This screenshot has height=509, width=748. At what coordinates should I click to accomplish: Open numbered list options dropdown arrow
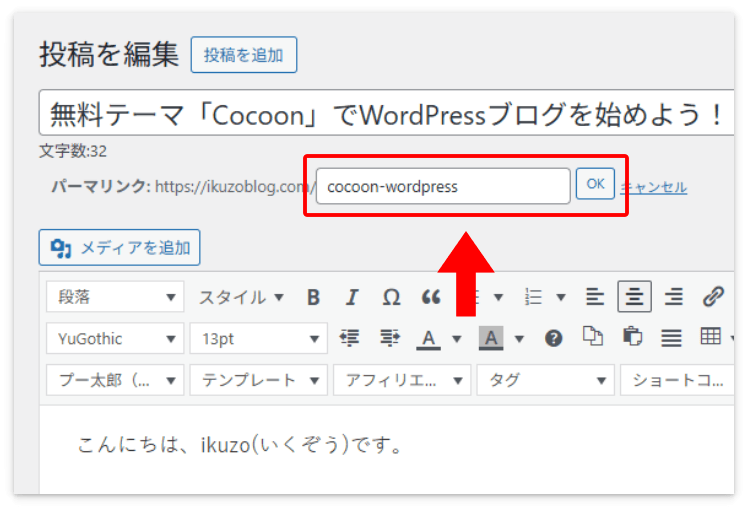[561, 298]
